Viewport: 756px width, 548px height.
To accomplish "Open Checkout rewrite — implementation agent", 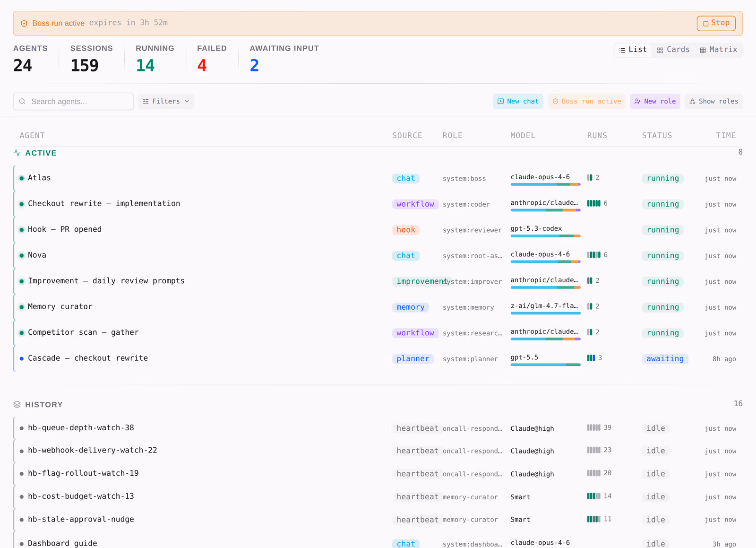I will tap(378, 204).
